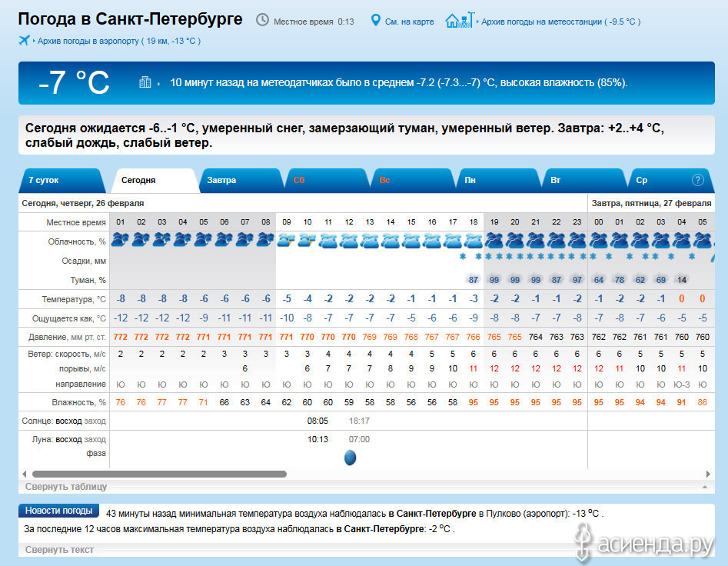728x566 pixels.
Task: Collapse the table via Свернуть таблицу
Action: [x=66, y=487]
